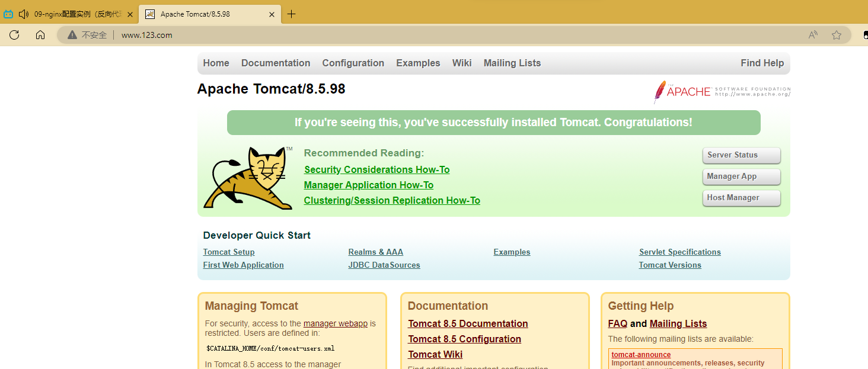Open Wiki in the nav bar
The image size is (868, 369).
tap(462, 63)
